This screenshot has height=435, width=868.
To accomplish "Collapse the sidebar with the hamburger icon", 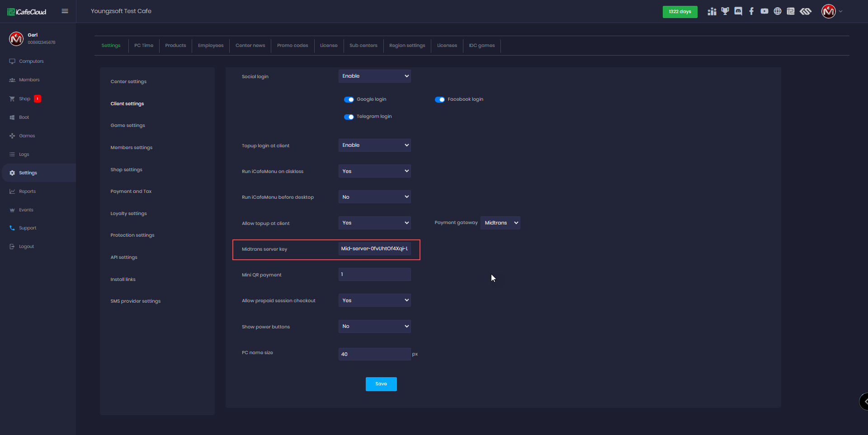I will click(65, 11).
